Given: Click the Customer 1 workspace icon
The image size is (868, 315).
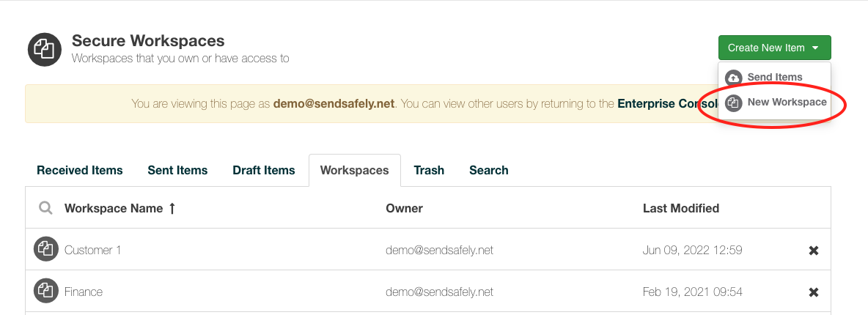Looking at the screenshot, I should [45, 250].
